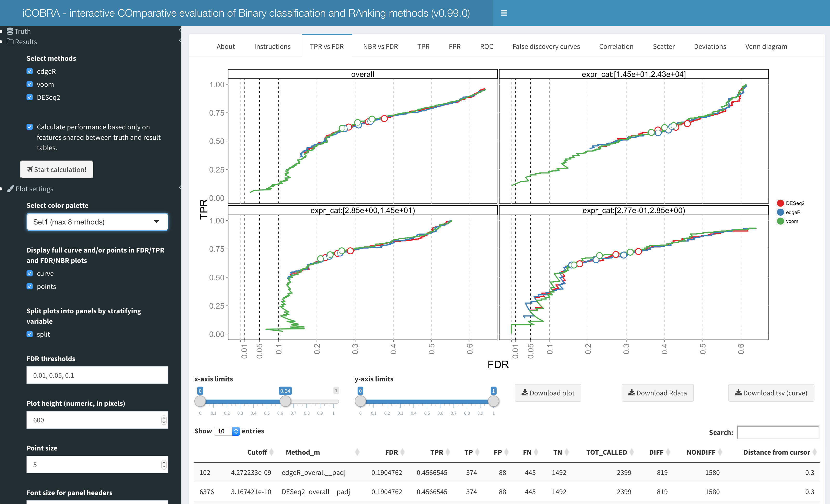The height and width of the screenshot is (504, 830).
Task: Click the Plot settings paintbrush icon
Action: [x=10, y=189]
